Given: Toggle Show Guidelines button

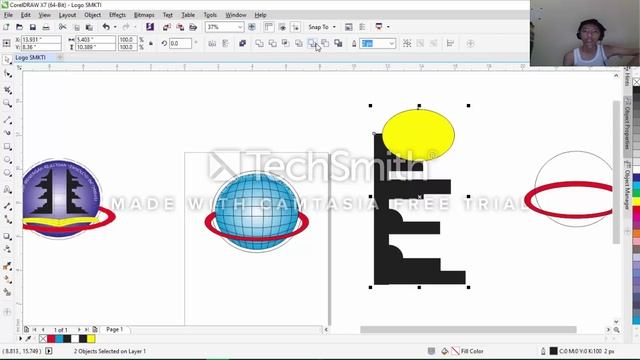Looking at the screenshot, I should click(x=295, y=27).
